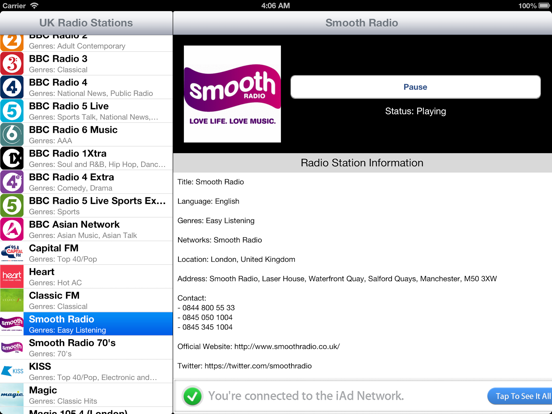Open the Smooth Radio album artwork

pos(232,94)
